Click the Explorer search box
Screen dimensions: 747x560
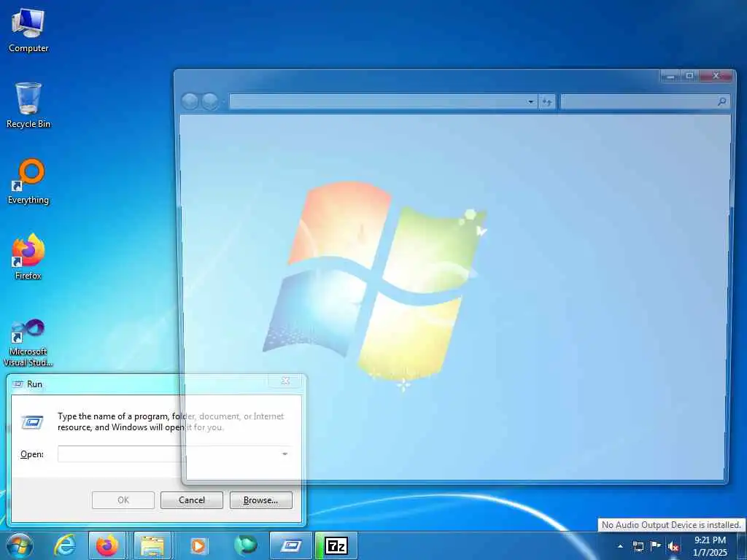point(645,101)
